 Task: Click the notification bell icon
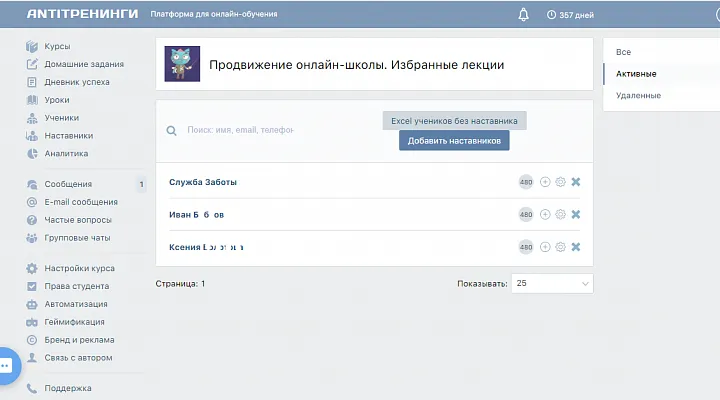coord(523,15)
